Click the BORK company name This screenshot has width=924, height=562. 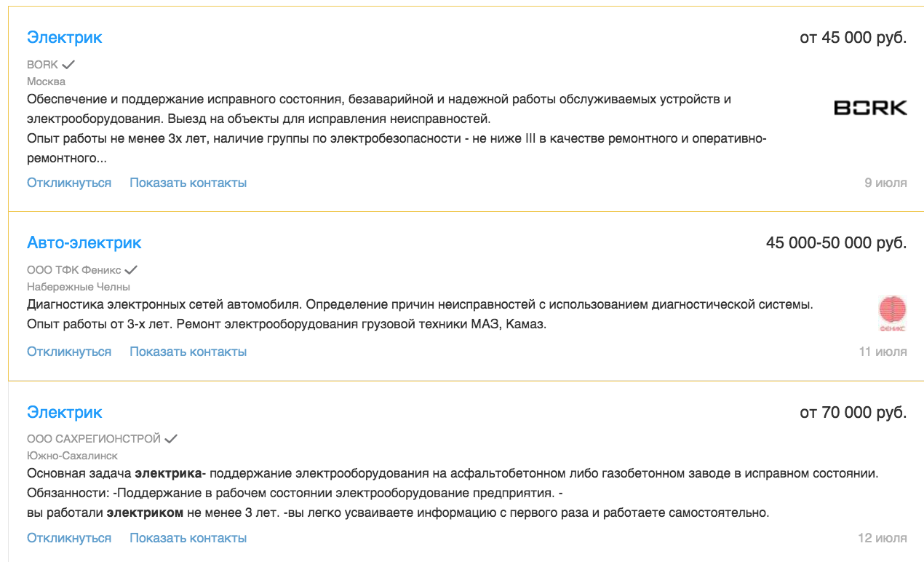pyautogui.click(x=42, y=65)
